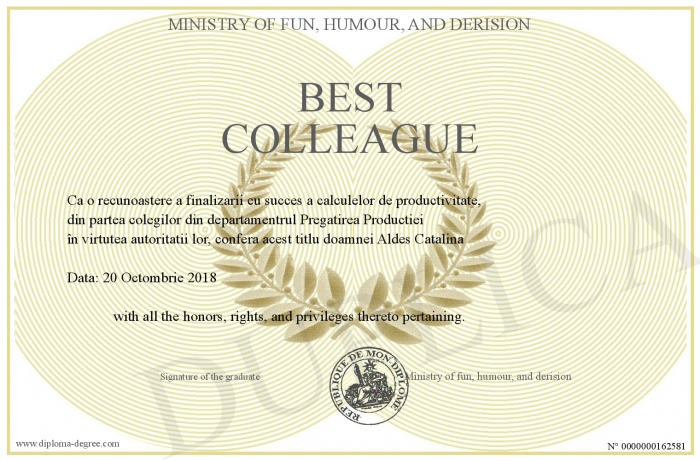Click 'with all the honors, rights, and privileges' line
The height and width of the screenshot is (460, 700).
click(x=289, y=317)
